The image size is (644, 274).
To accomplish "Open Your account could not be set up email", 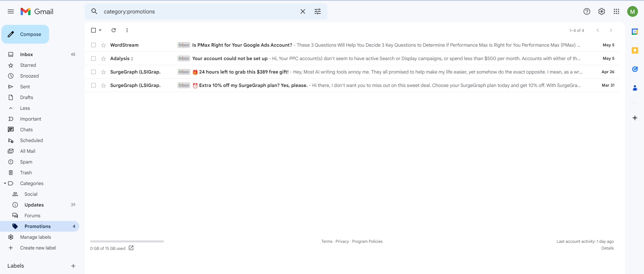I will click(x=352, y=58).
